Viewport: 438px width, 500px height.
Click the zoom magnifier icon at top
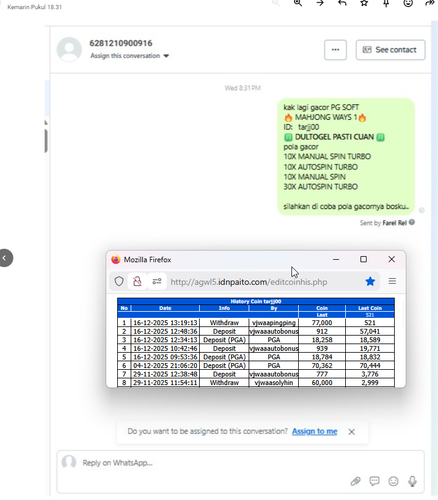click(x=298, y=3)
